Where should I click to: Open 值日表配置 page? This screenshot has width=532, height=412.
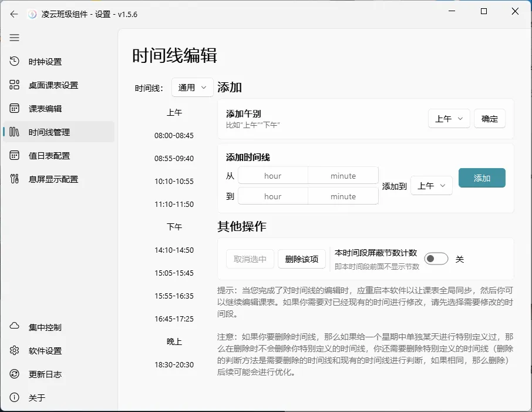59,155
